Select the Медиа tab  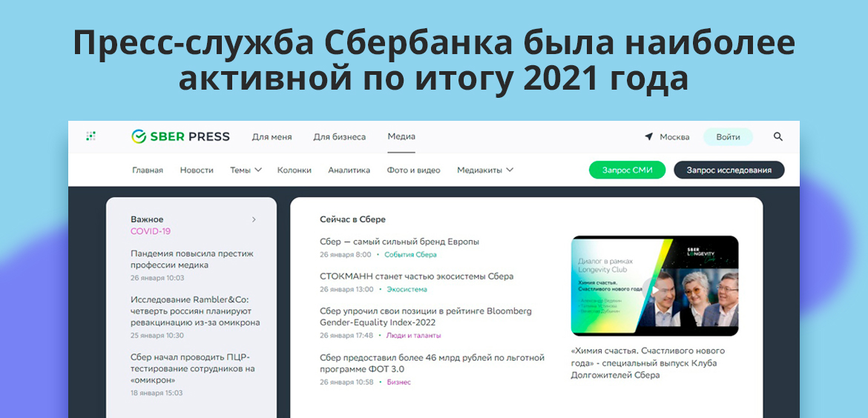(x=401, y=136)
